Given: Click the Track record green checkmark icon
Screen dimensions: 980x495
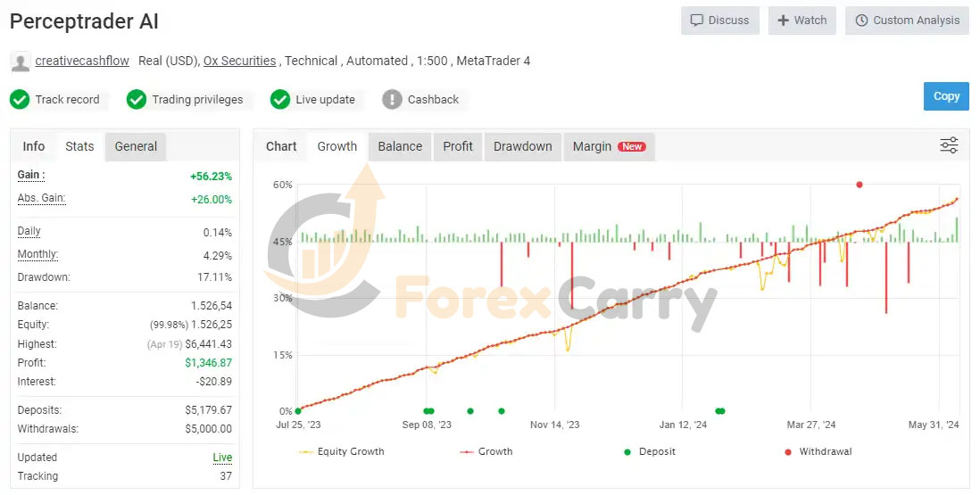Looking at the screenshot, I should click(x=20, y=99).
